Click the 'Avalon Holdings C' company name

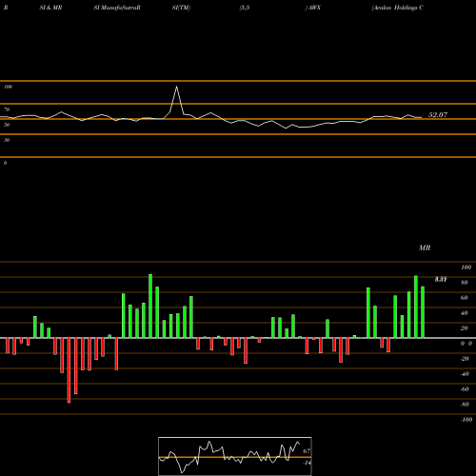[398, 8]
